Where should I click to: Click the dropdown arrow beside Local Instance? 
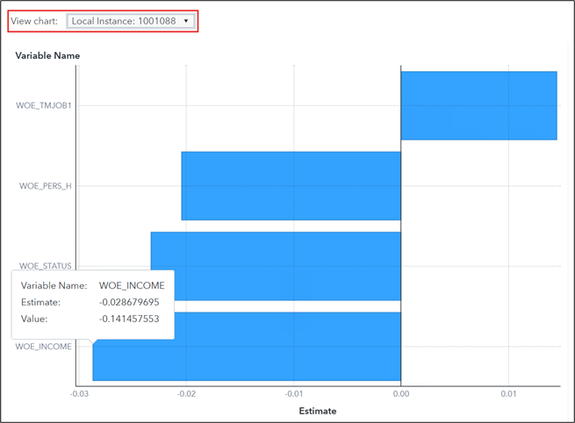[186, 21]
